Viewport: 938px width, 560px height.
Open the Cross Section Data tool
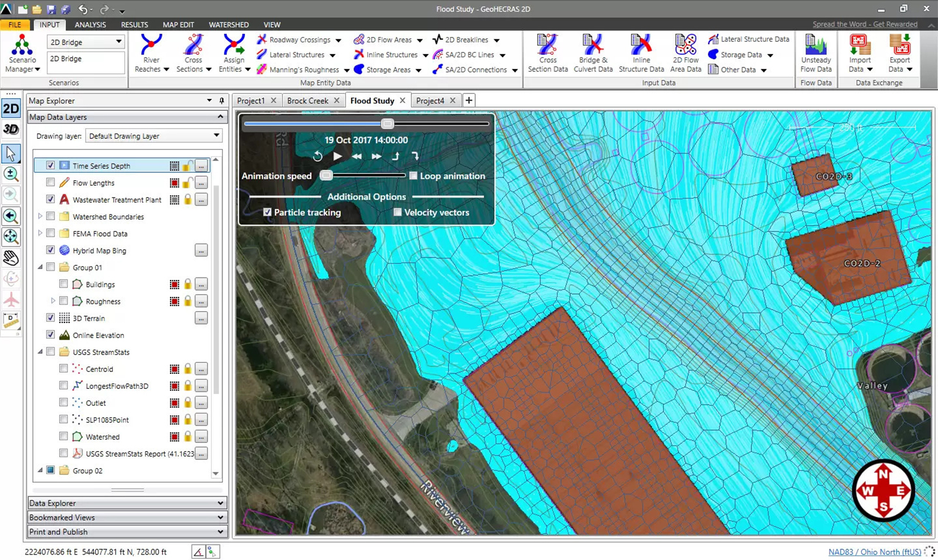pos(547,52)
